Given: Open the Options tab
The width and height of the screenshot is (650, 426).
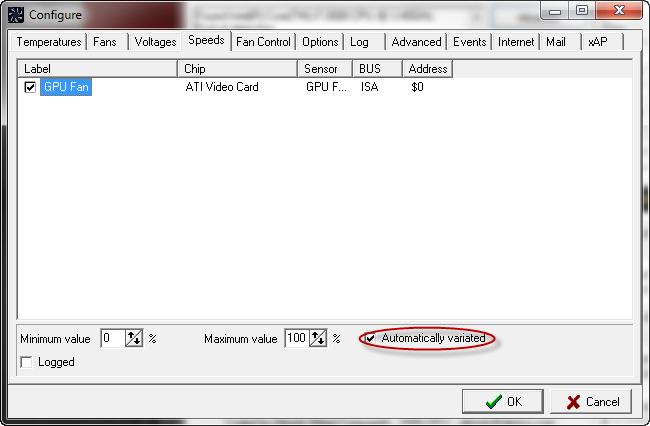Looking at the screenshot, I should pyautogui.click(x=320, y=42).
